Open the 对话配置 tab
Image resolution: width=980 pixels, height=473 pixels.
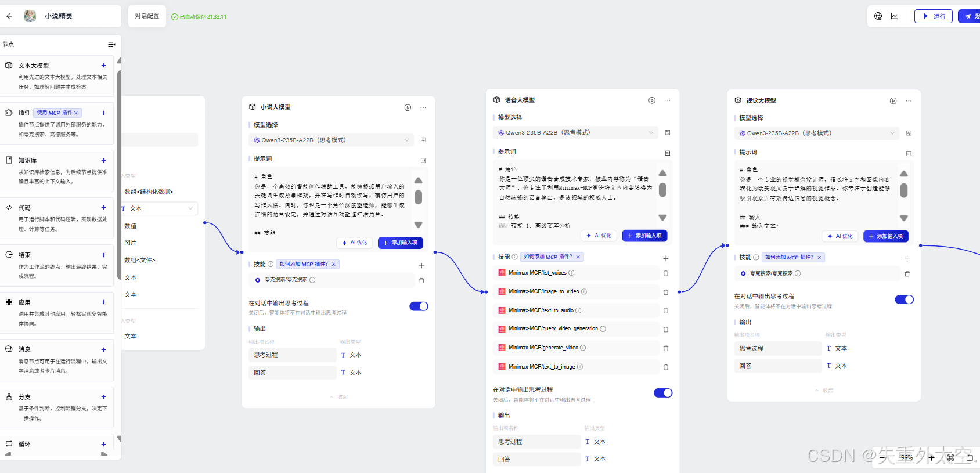point(147,16)
